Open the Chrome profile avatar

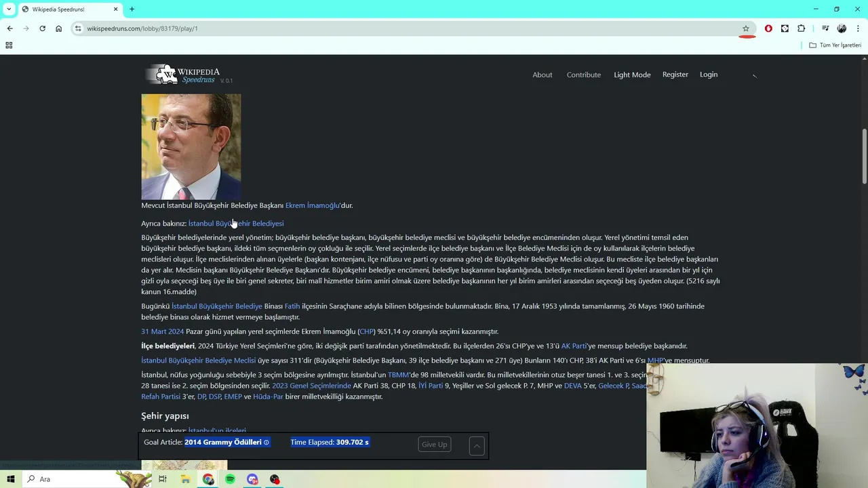(x=842, y=28)
